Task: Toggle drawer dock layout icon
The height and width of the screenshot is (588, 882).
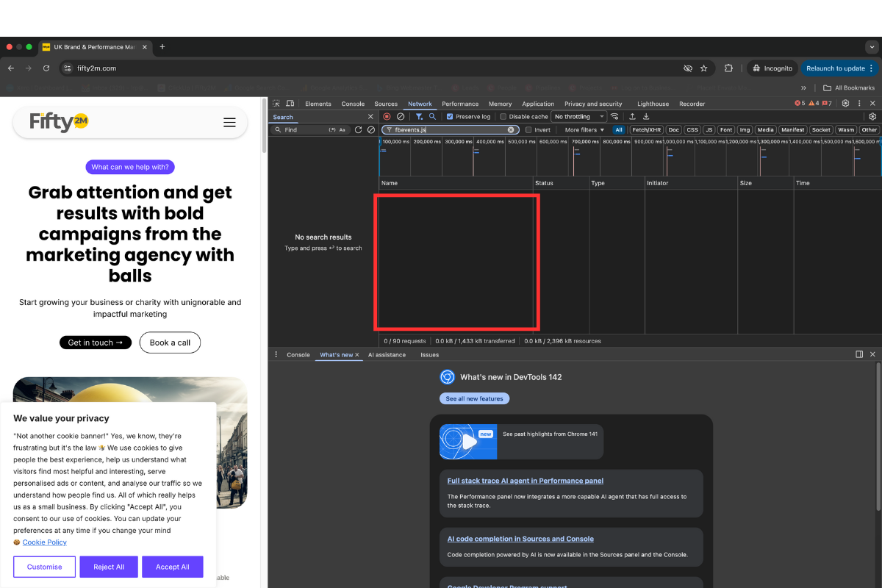Action: (x=859, y=354)
